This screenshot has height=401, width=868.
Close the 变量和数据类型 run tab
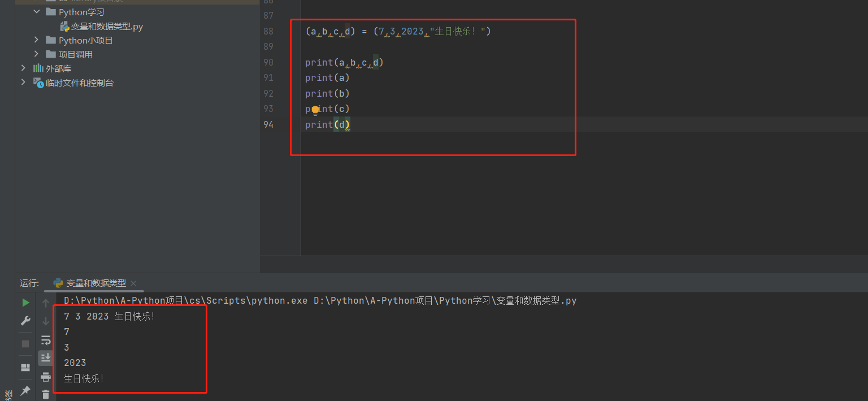point(133,283)
